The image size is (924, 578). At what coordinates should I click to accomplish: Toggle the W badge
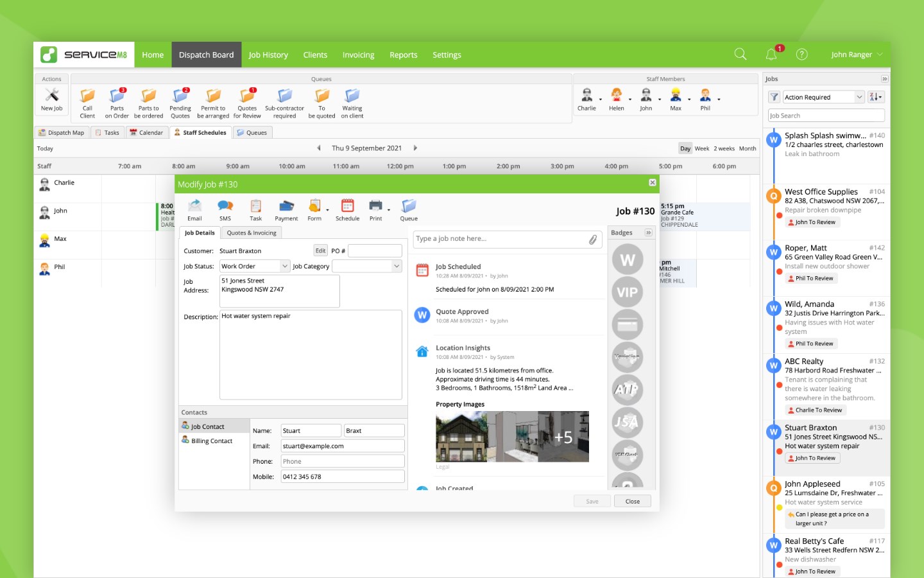[x=628, y=259]
